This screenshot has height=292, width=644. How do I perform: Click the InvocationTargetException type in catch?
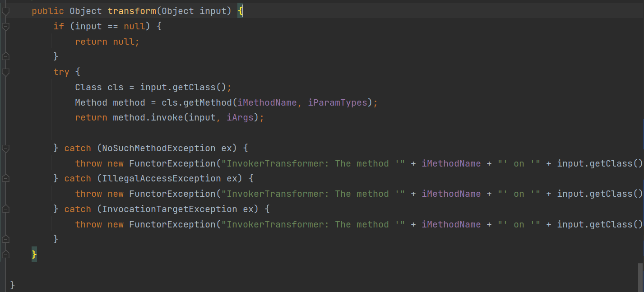[x=169, y=209]
